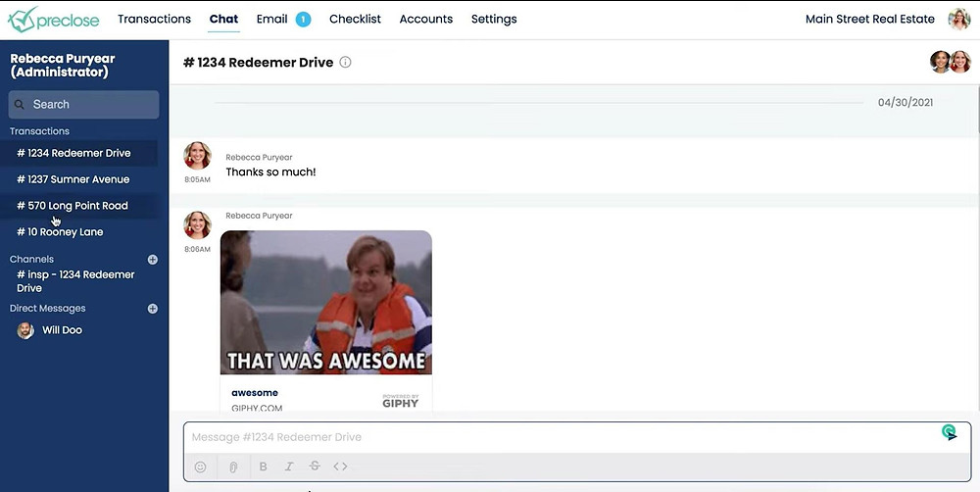Open the Accounts tab

click(426, 19)
